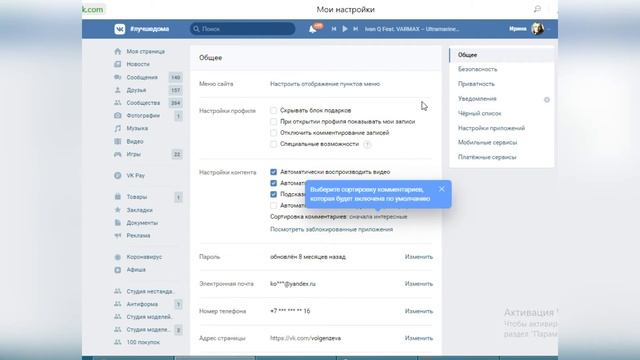Open the Антиформа group shortcut
Screen dimensions: 640x360
(x=142, y=304)
